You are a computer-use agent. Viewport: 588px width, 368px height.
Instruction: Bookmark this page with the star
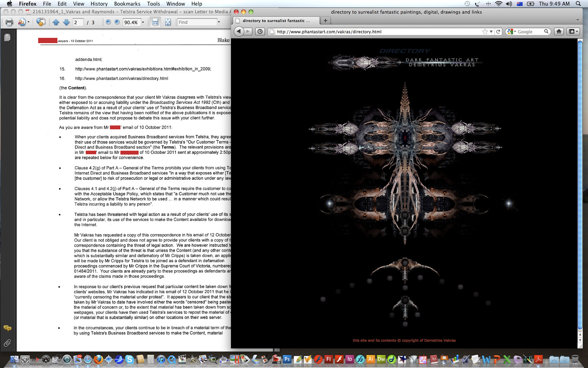[x=485, y=32]
